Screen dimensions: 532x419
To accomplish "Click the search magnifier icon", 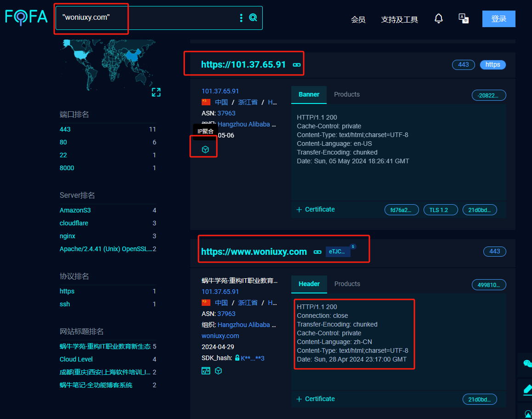I will (x=253, y=17).
